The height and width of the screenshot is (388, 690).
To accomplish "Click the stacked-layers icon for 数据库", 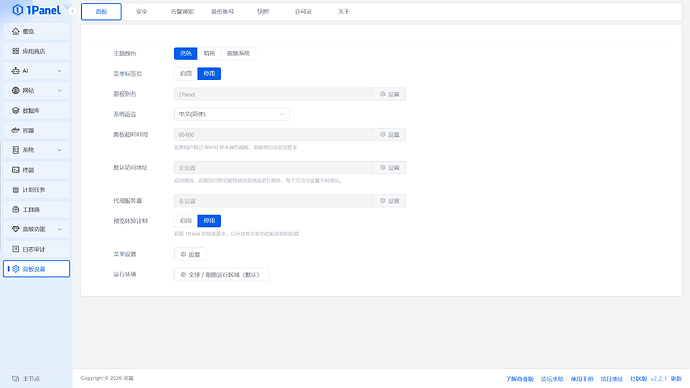I will [16, 110].
